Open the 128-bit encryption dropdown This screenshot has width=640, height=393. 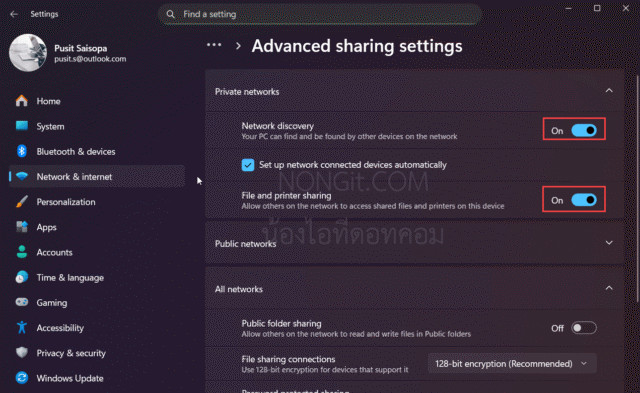[512, 363]
